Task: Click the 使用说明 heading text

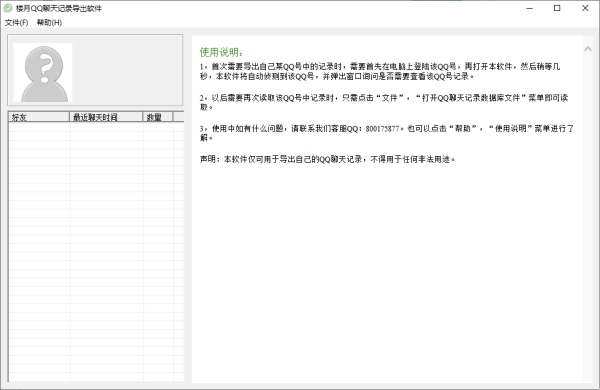Action: 221,52
